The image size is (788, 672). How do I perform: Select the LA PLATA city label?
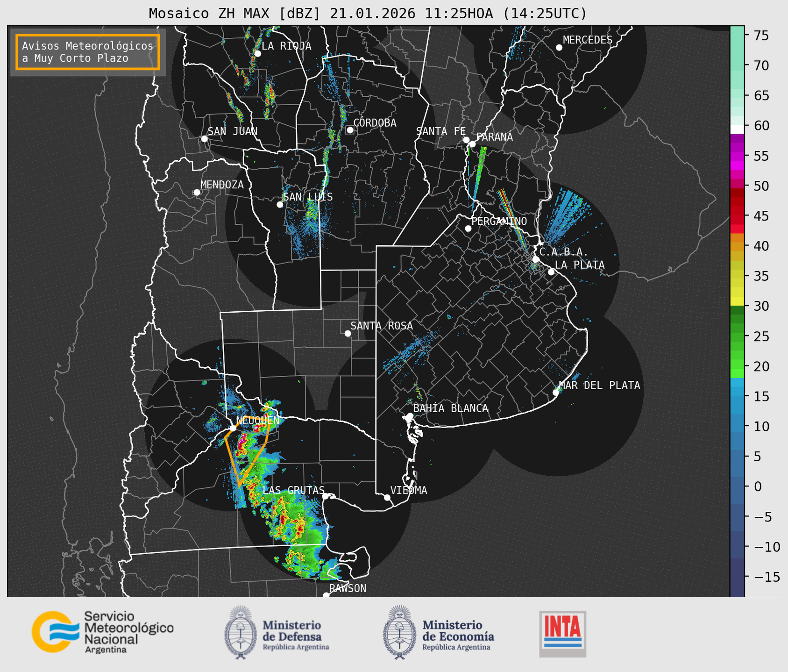580,265
